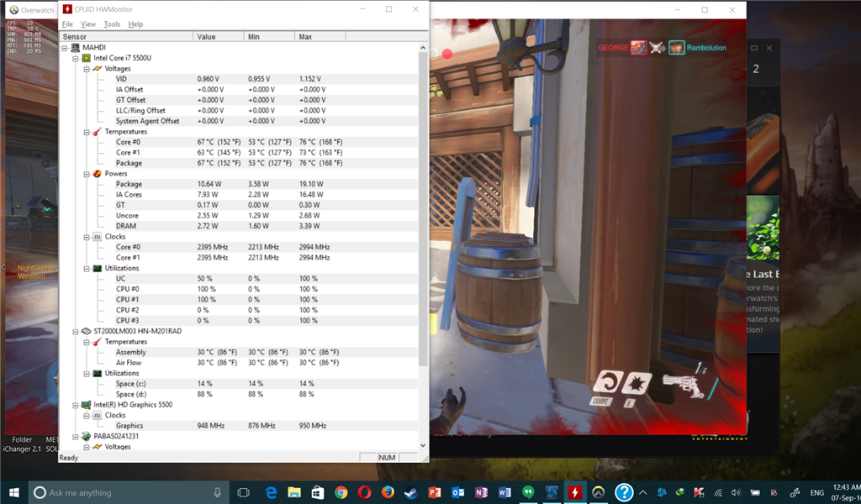Click the CPU Clocks waveform icon
Screen dimensions: 861x504
tap(98, 236)
